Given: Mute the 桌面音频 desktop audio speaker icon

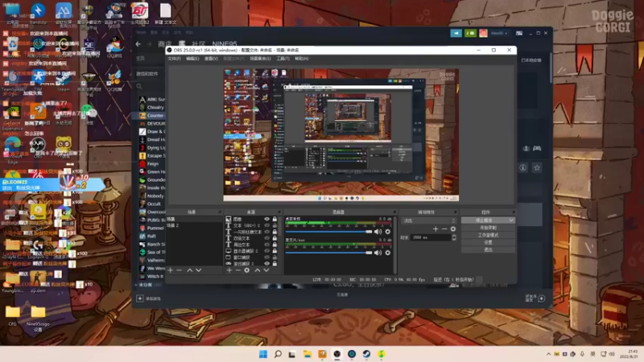Looking at the screenshot, I should click(378, 232).
